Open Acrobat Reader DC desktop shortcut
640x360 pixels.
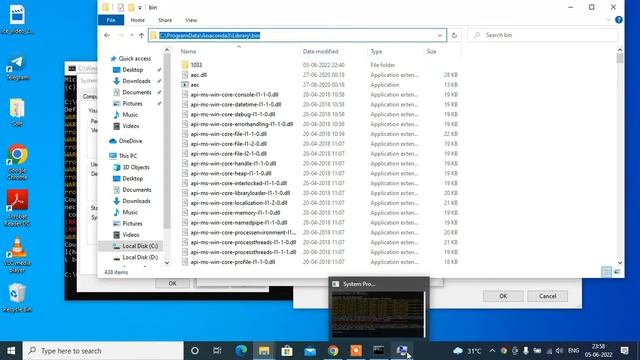pyautogui.click(x=17, y=208)
